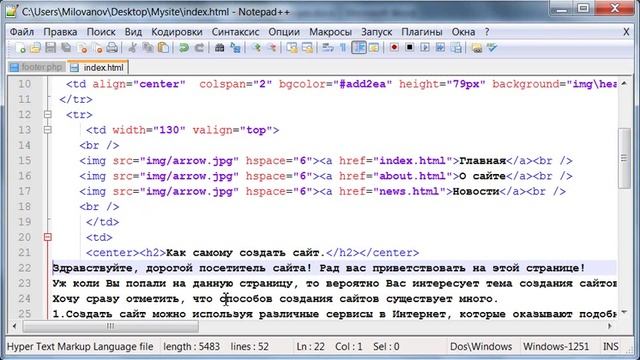Open the Запуск menu
This screenshot has width=640, height=360.
click(376, 32)
